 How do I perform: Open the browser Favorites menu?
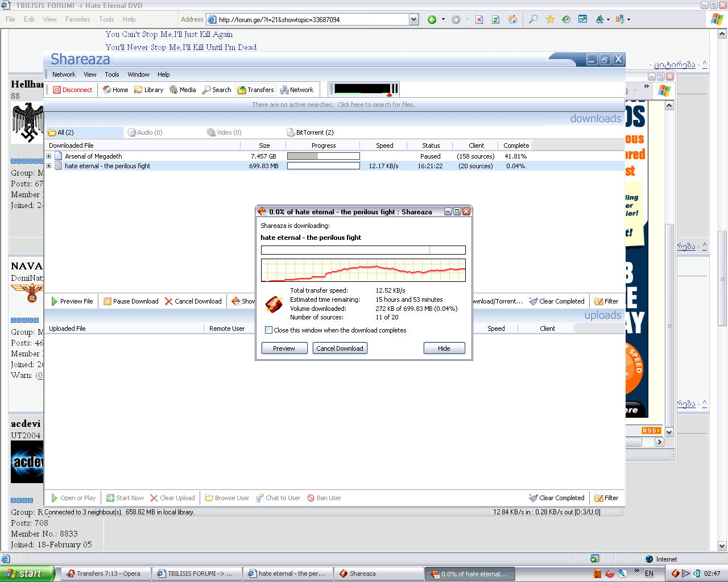pos(77,19)
